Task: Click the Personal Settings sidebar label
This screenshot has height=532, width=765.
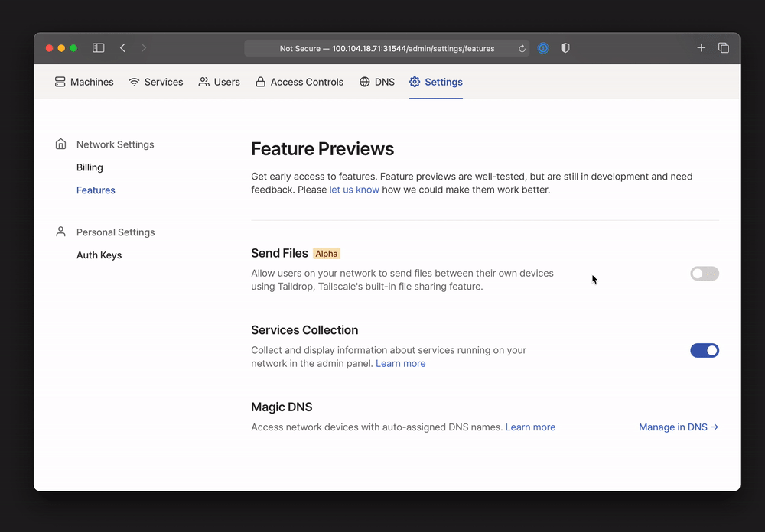Action: [x=116, y=232]
